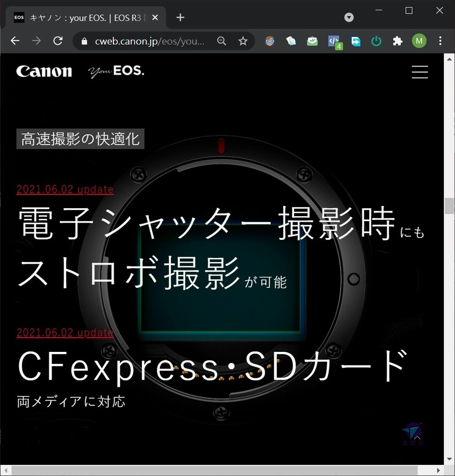Viewport: 455px width, 476px height.
Task: Open the Extensions puzzle piece menu
Action: tap(398, 41)
